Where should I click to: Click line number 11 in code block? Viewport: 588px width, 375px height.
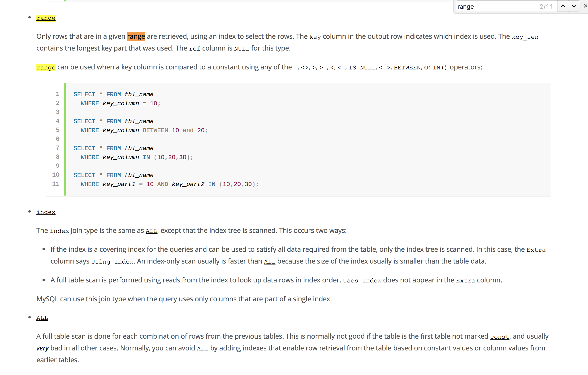(56, 184)
